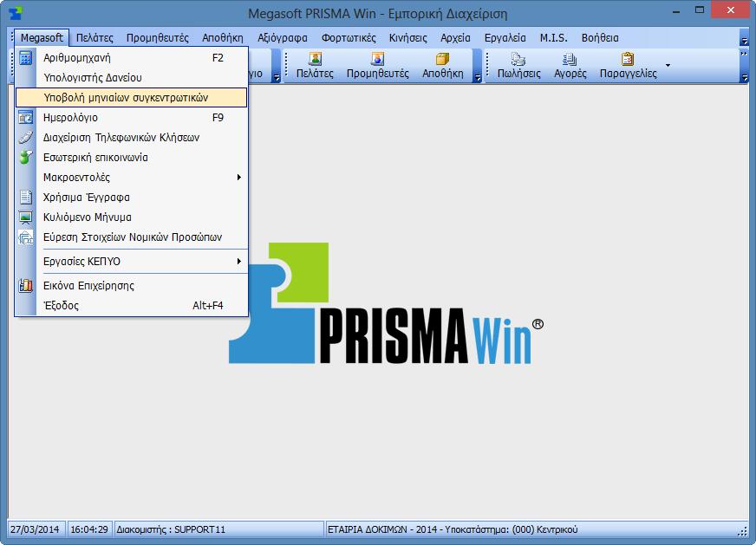Click the building icon beside Εύρεση Στοιχείων

tap(25, 237)
